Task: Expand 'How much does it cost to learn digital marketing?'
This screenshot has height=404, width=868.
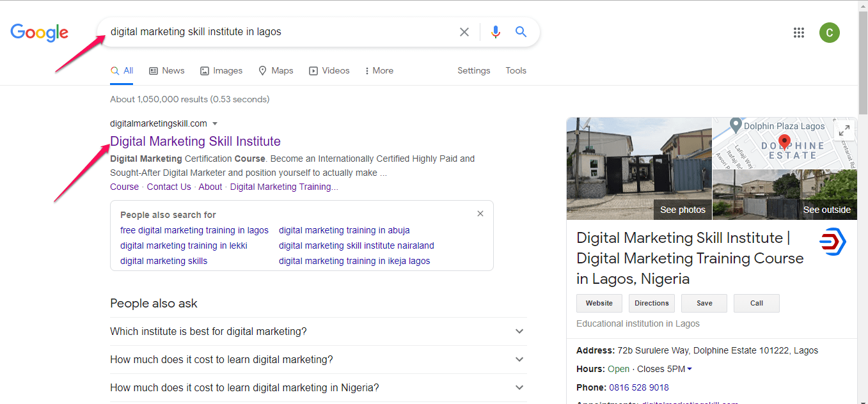Action: coord(519,359)
